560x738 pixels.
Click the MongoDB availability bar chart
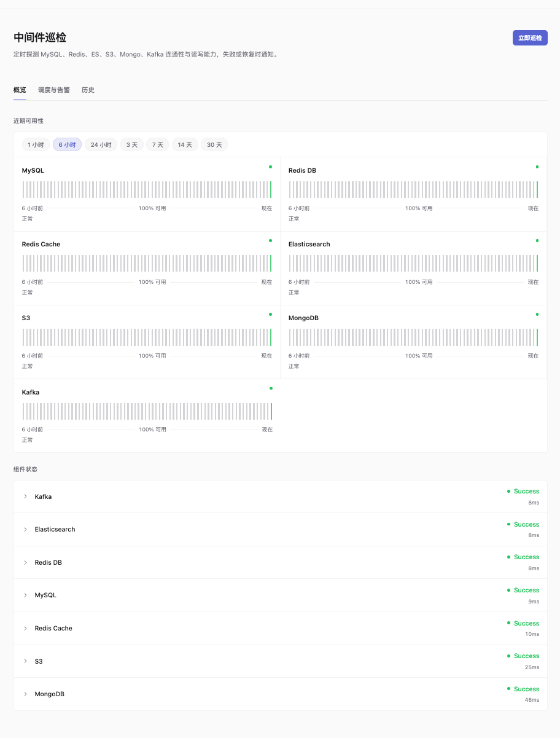[x=413, y=337]
